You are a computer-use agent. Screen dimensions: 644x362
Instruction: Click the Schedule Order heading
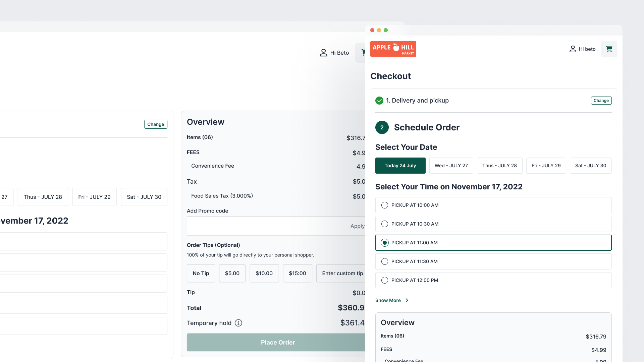pyautogui.click(x=427, y=127)
